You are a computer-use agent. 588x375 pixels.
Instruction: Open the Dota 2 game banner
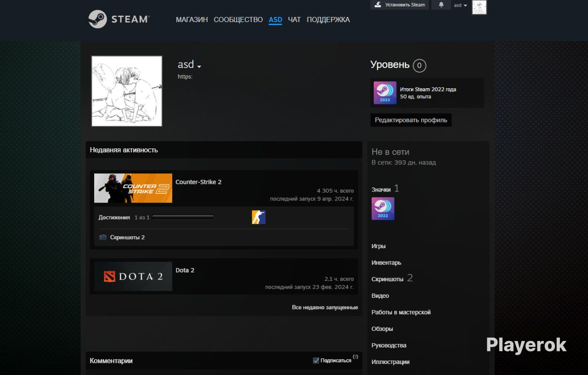tap(133, 276)
